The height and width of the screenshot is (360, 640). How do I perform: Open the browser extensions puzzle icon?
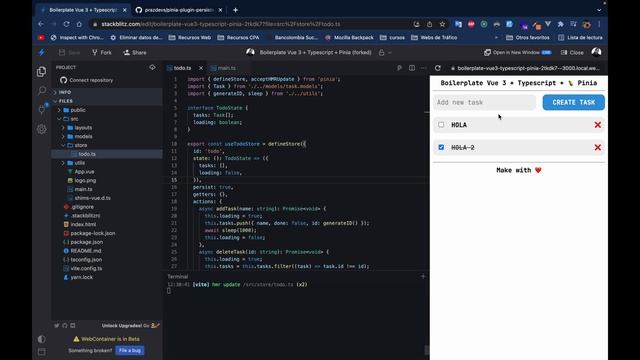[560, 24]
